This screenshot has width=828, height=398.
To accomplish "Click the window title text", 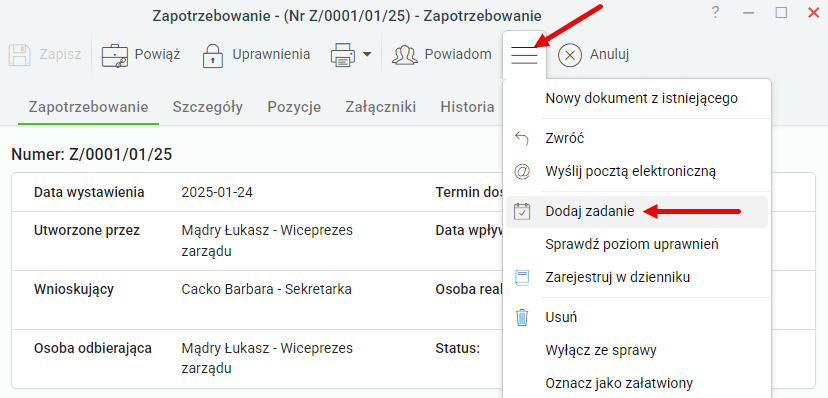I will pos(347,16).
